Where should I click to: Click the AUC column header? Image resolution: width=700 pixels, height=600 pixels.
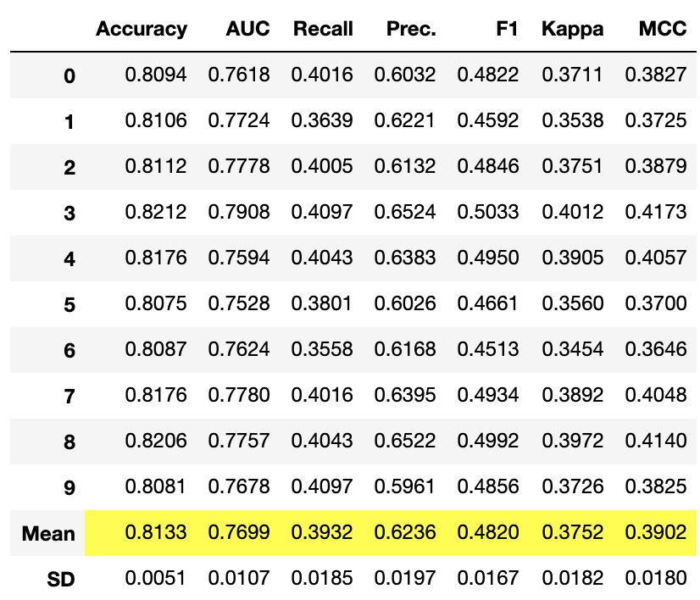(x=247, y=29)
